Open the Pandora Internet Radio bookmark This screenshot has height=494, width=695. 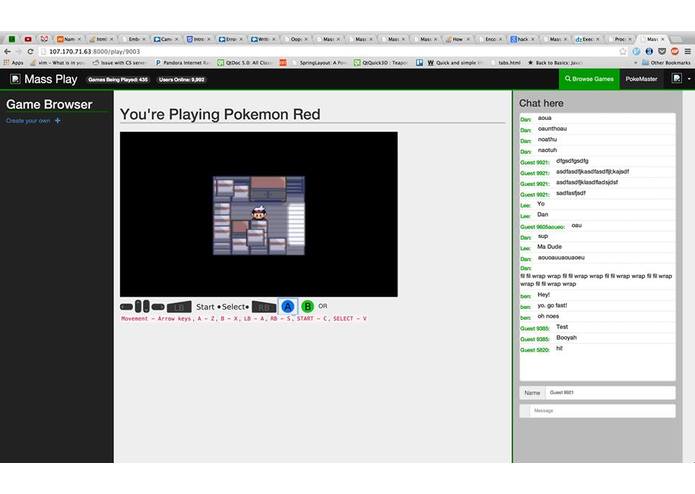tap(182, 63)
